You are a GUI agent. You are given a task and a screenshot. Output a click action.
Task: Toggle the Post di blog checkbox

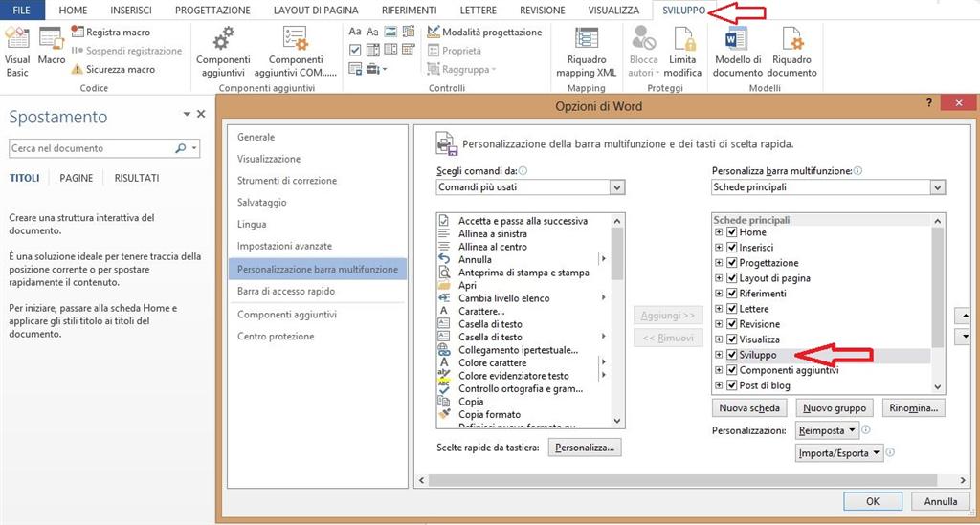click(732, 385)
